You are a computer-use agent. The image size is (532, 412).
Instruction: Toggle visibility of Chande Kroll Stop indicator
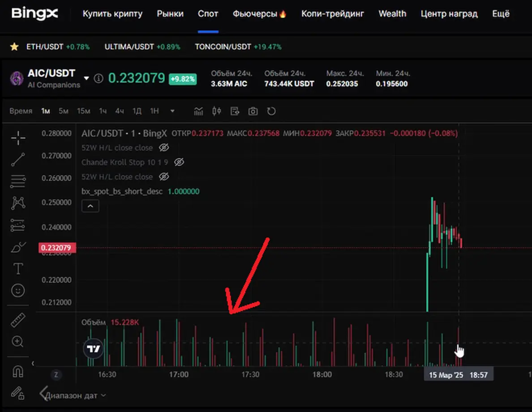pyautogui.click(x=179, y=162)
